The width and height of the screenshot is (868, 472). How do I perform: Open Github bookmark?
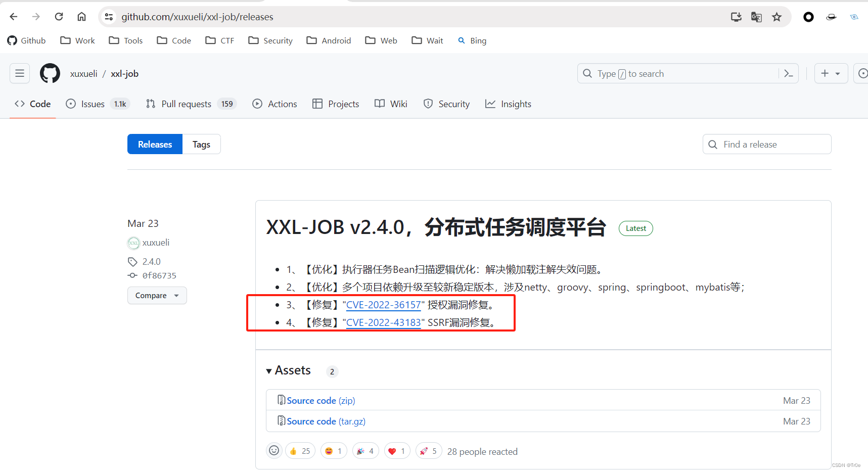tap(26, 40)
